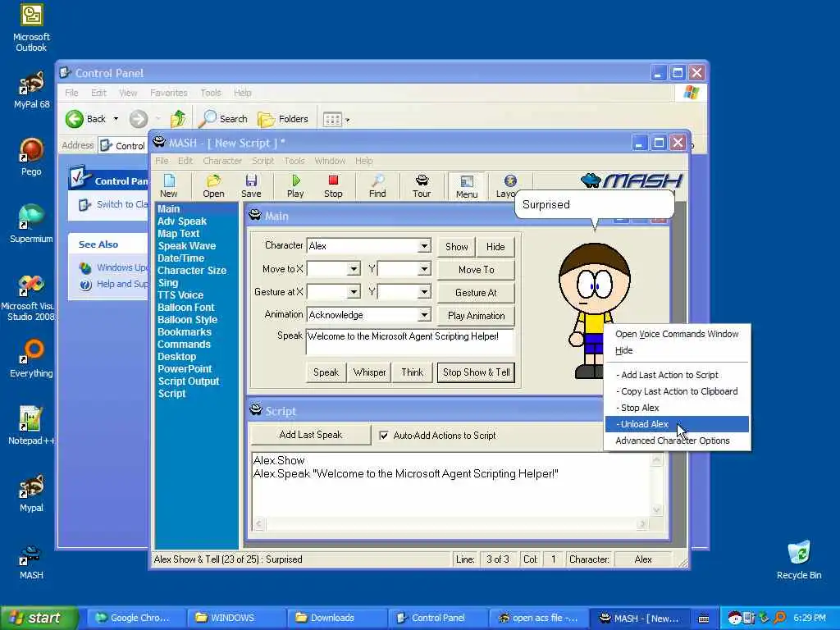Screen dimensions: 840x630
Task: Choose Copy Last Action to Clipboard
Action: [x=677, y=391]
